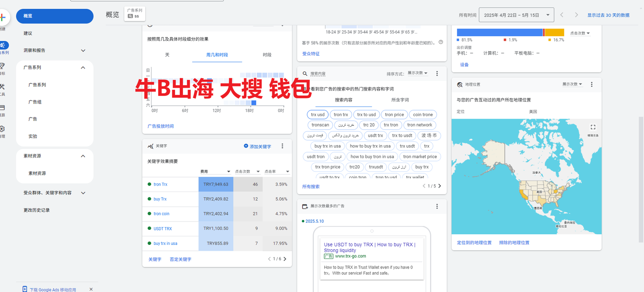The height and width of the screenshot is (292, 644).
Task: Open the Audience characteristics link
Action: [311, 54]
